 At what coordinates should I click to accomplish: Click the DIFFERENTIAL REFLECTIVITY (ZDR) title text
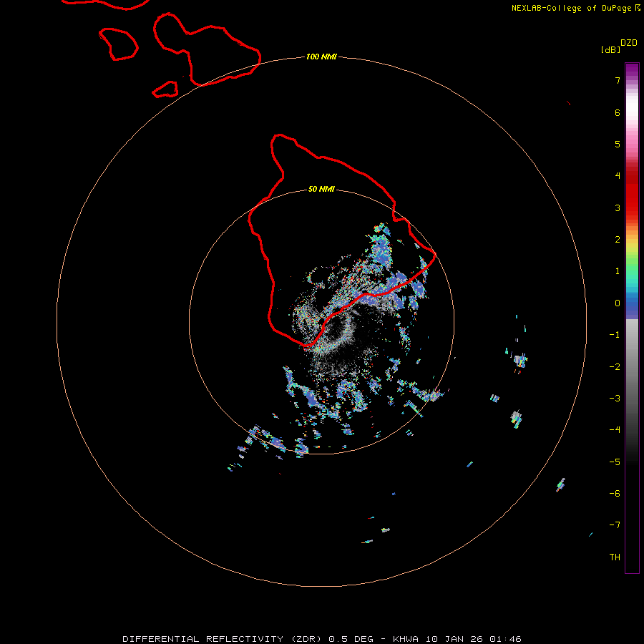[223, 639]
